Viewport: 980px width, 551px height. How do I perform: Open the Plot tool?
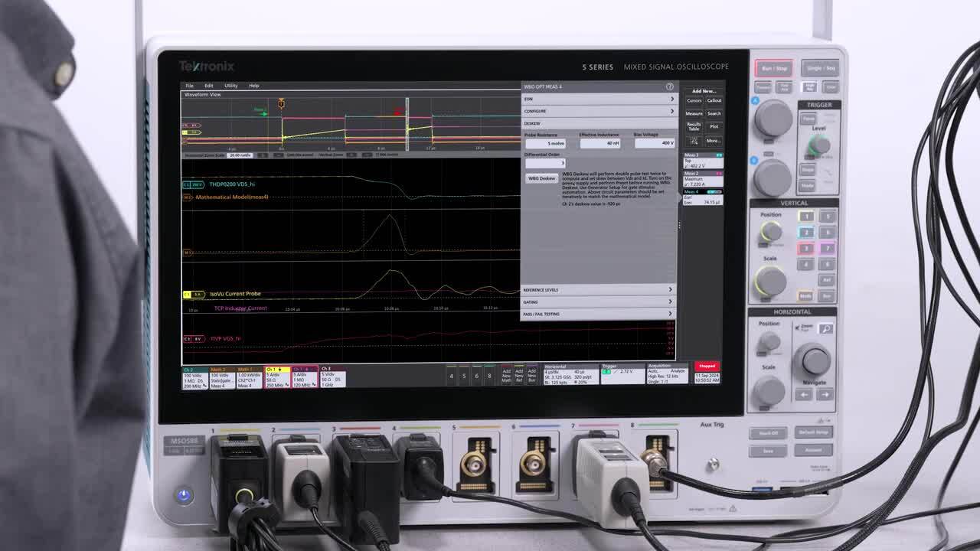(716, 126)
